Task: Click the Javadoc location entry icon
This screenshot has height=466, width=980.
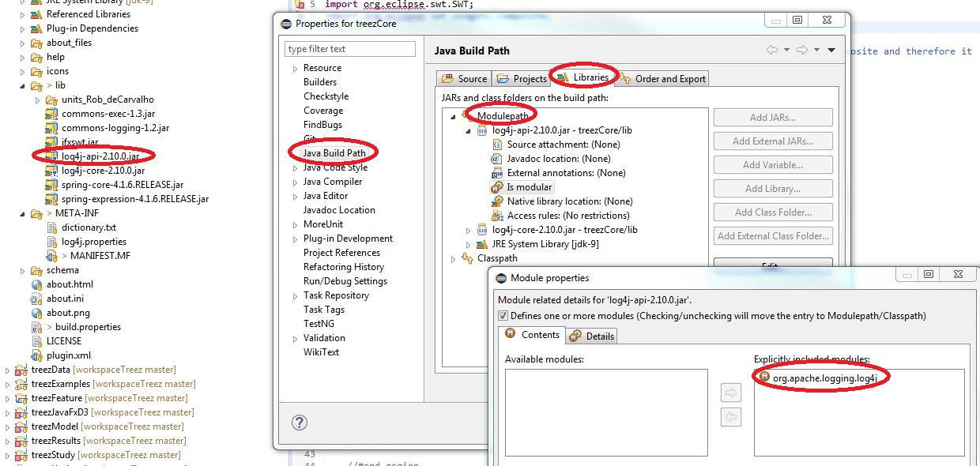Action: point(497,159)
